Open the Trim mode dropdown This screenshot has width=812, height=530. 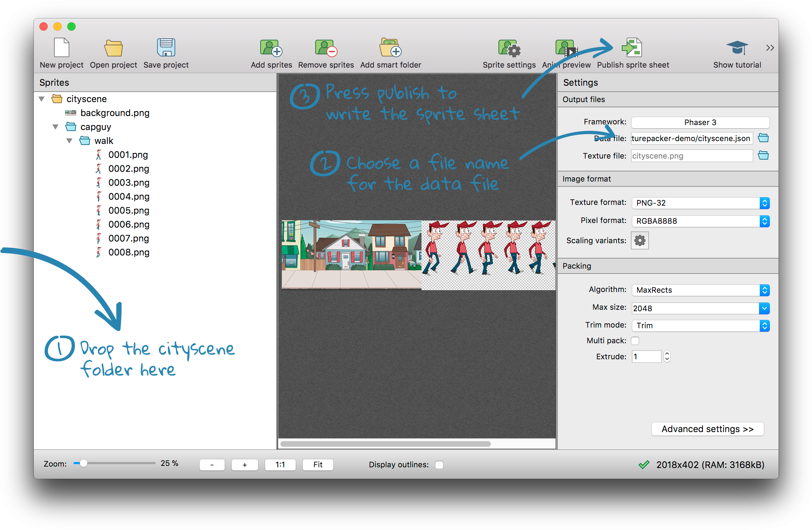point(700,325)
